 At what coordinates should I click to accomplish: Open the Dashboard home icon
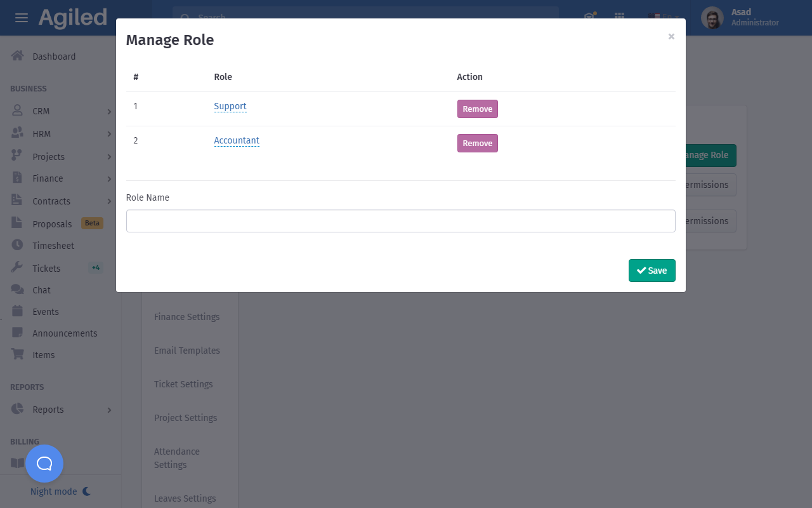pos(18,56)
